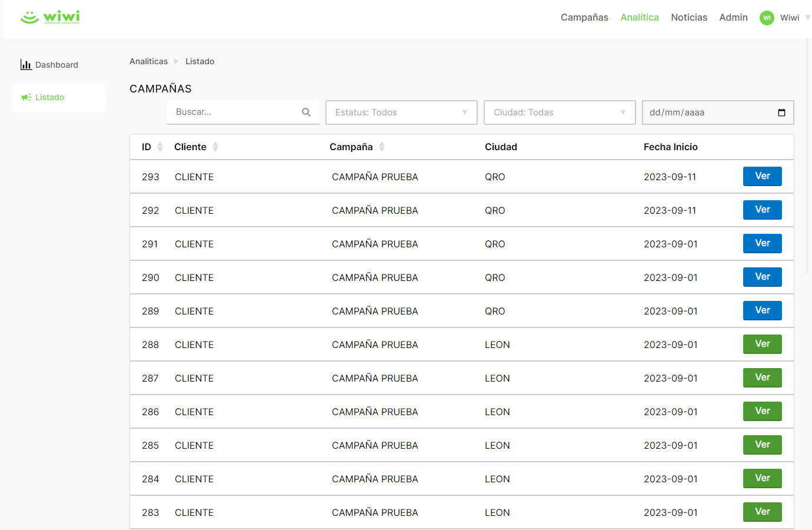Sort by Campaña column arrows

click(x=382, y=147)
